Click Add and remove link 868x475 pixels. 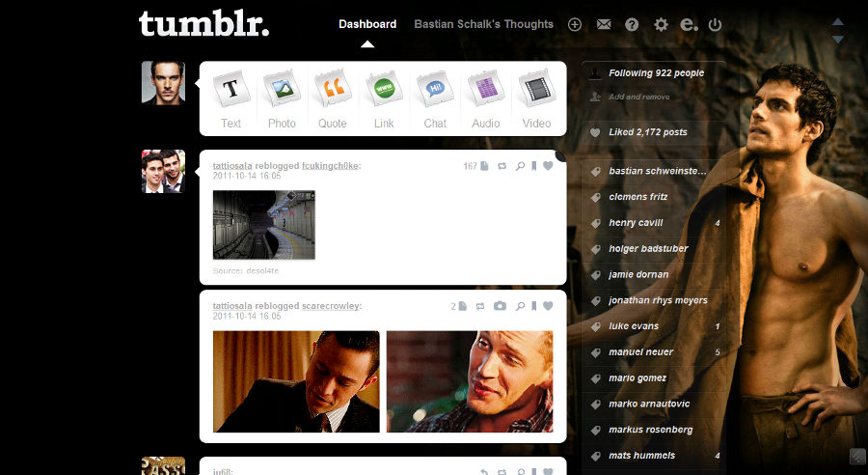pos(638,97)
